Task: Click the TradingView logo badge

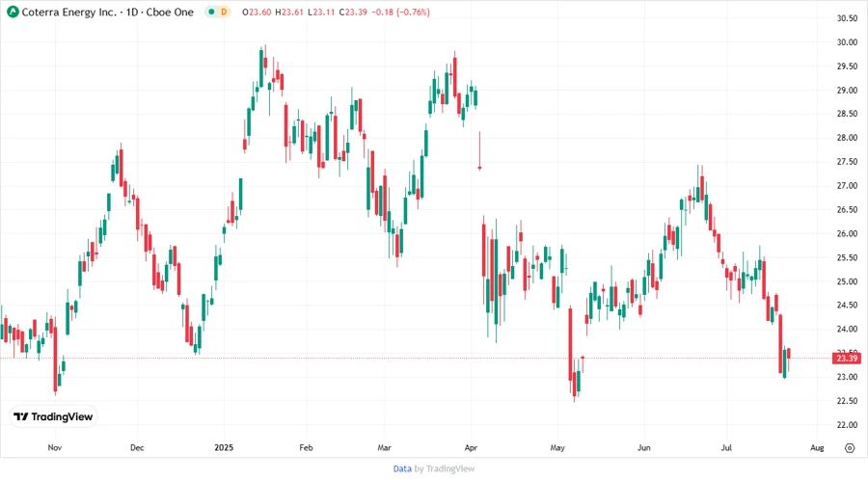Action: pos(54,417)
